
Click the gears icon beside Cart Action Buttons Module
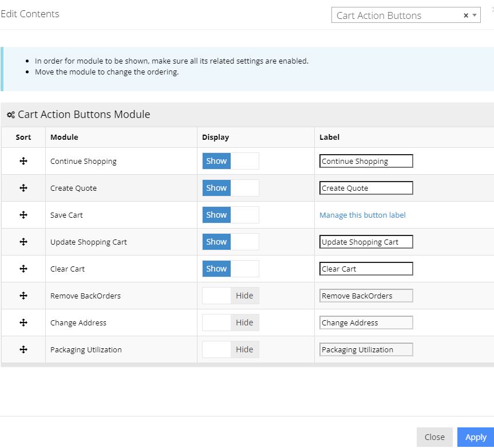coord(11,115)
